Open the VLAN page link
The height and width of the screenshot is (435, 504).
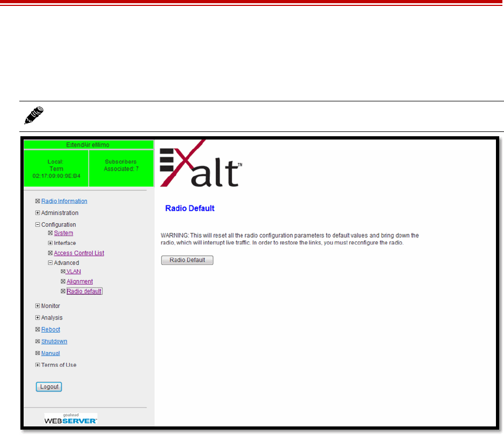coord(74,271)
